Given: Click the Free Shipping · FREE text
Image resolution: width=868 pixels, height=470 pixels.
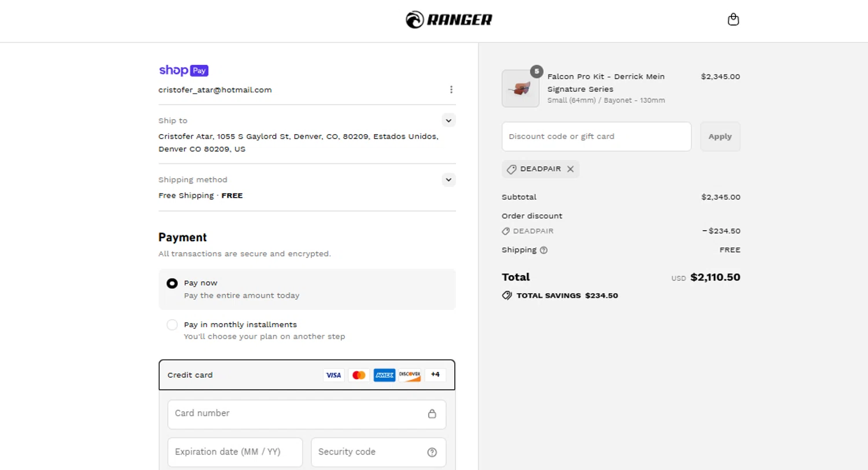Looking at the screenshot, I should click(x=201, y=195).
